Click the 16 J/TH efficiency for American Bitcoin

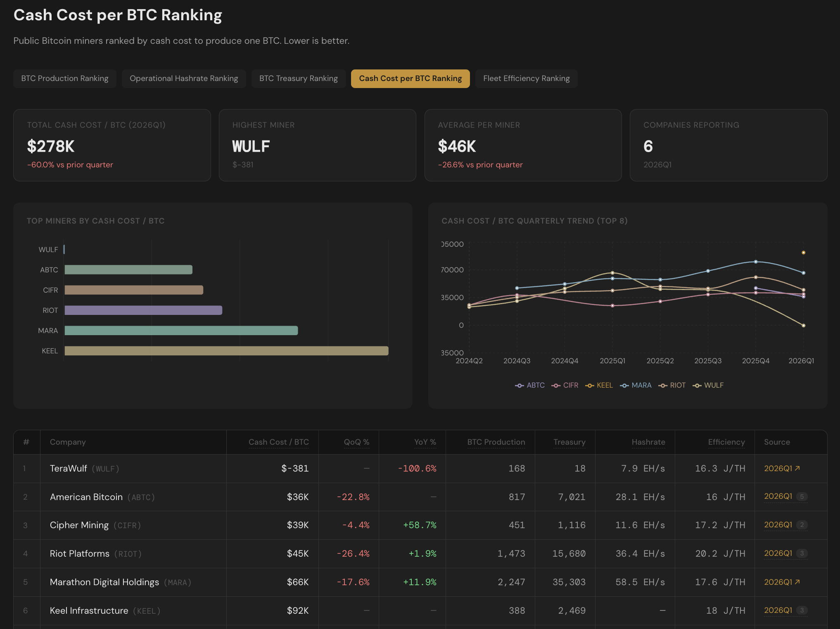point(726,497)
